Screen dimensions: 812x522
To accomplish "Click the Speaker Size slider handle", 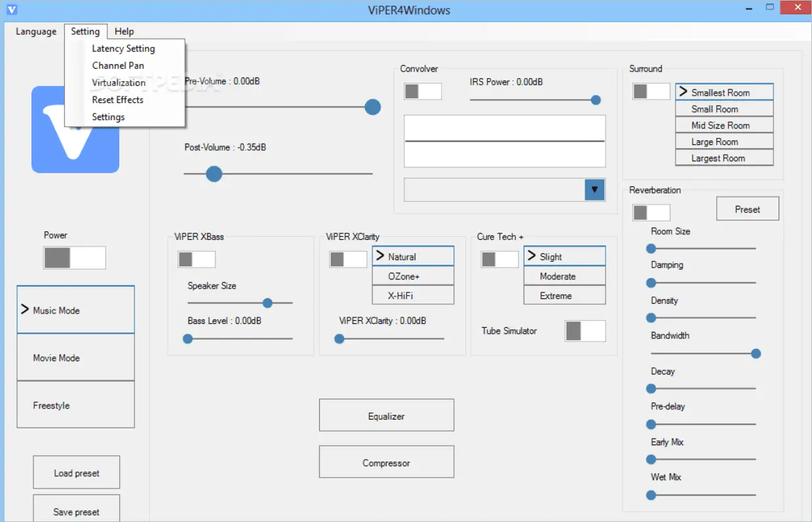I will (x=267, y=303).
